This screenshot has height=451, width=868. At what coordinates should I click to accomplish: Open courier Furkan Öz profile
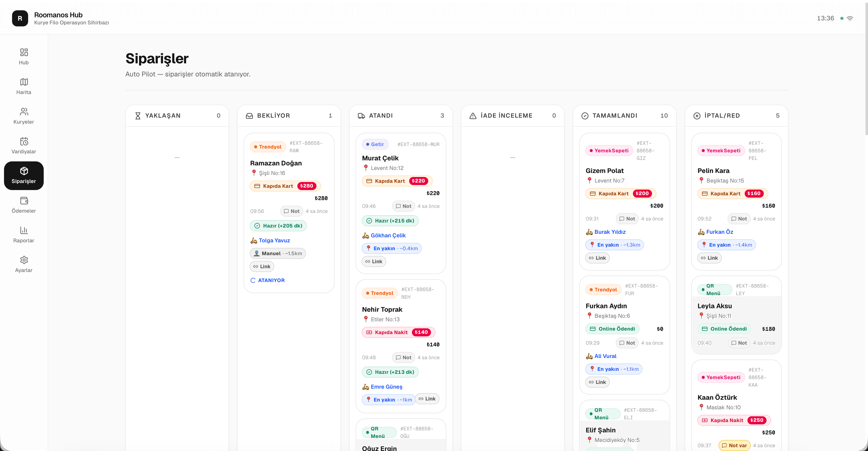click(720, 232)
